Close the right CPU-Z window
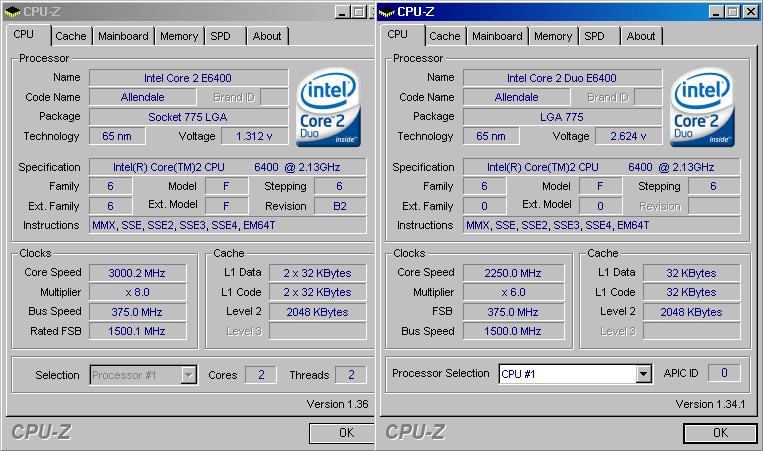Image resolution: width=763 pixels, height=451 pixels. point(750,12)
